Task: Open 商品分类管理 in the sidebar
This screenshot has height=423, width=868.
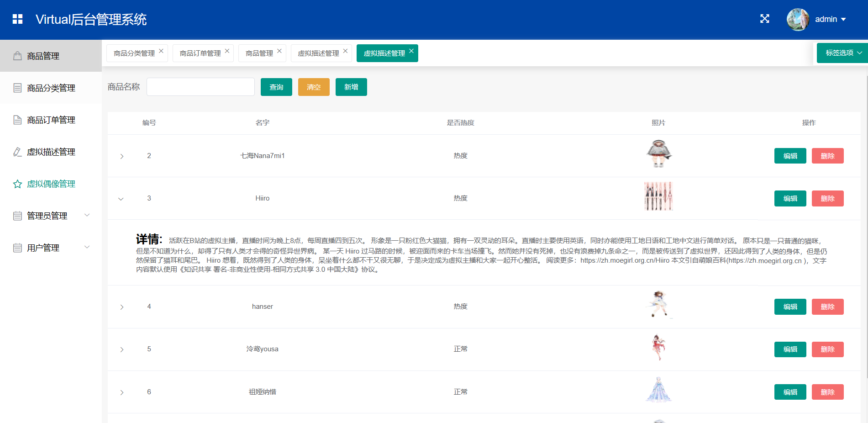Action: (51, 88)
